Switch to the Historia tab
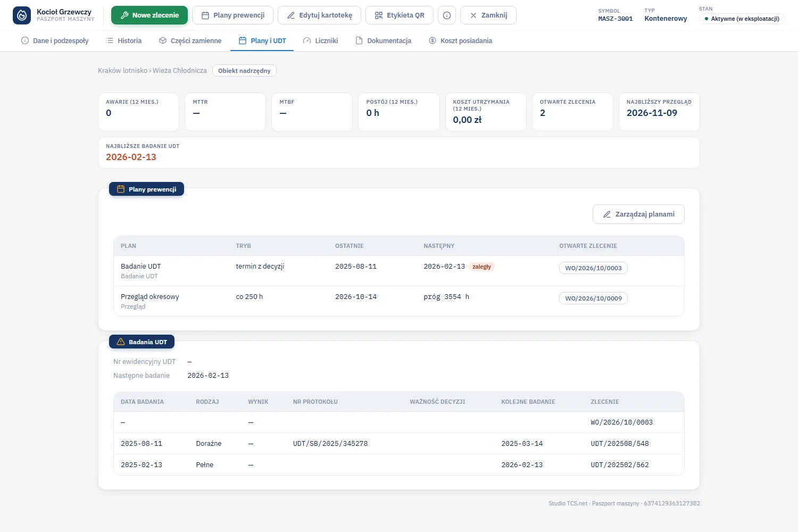Image resolution: width=798 pixels, height=532 pixels. (x=124, y=41)
